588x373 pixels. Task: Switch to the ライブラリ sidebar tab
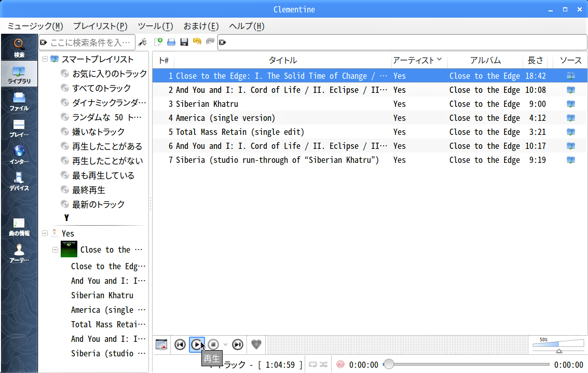19,74
